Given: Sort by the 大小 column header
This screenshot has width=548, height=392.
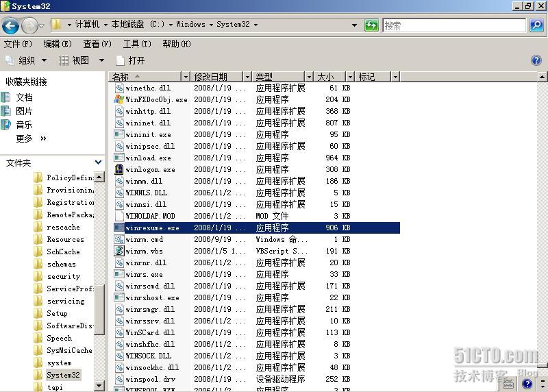Looking at the screenshot, I should pyautogui.click(x=330, y=77).
